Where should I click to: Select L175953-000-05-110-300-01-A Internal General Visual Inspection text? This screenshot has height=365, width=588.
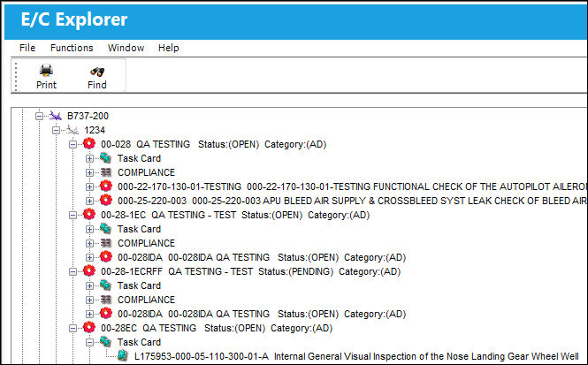tap(356, 356)
